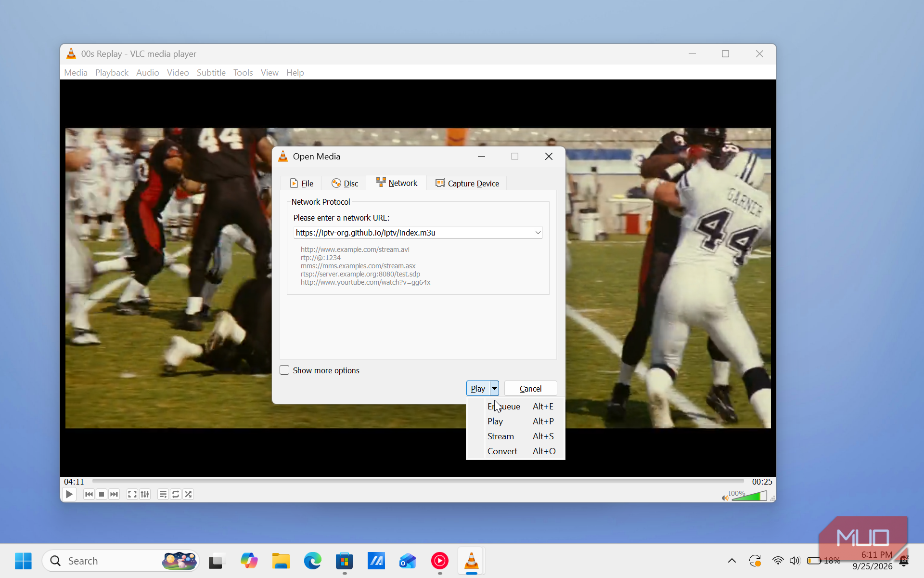Viewport: 924px width, 578px height.
Task: Switch to the File tab
Action: (302, 184)
